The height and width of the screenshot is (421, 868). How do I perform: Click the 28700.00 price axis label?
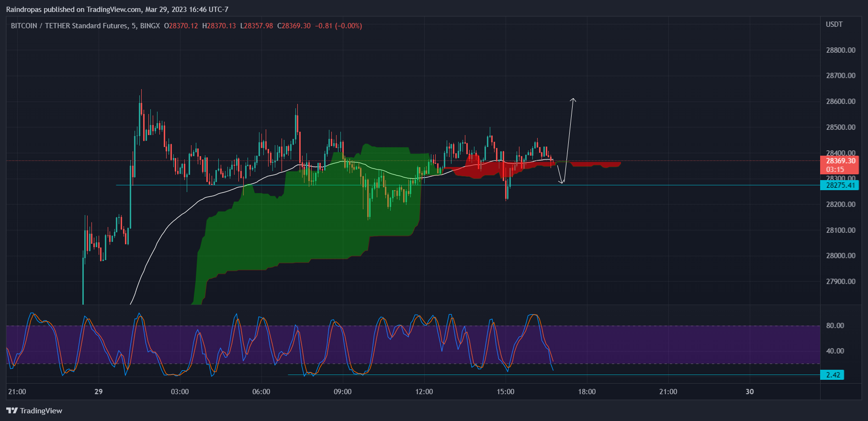[x=840, y=76]
